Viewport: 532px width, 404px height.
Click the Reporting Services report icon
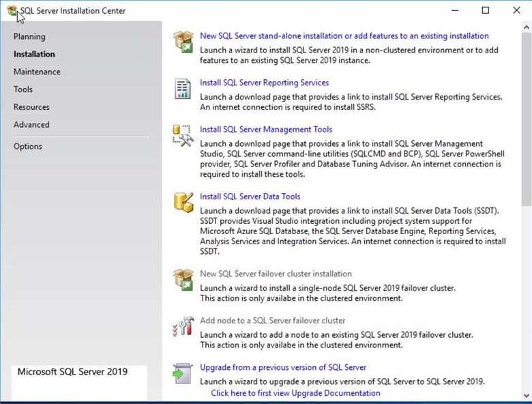coord(183,88)
